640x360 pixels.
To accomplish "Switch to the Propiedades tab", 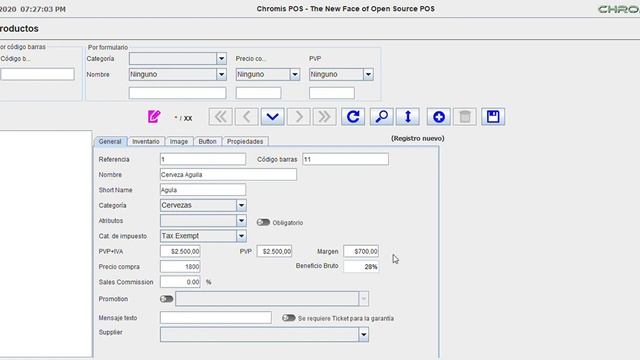I will (245, 141).
